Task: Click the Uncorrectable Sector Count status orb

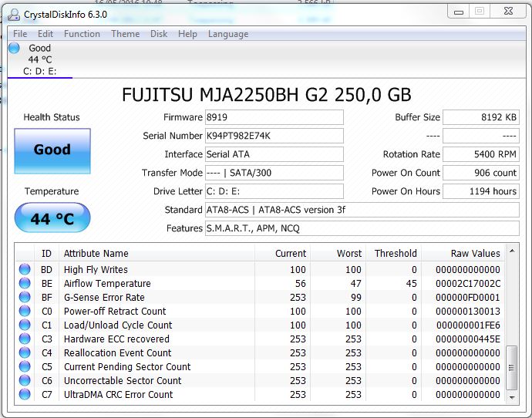Action: [x=25, y=381]
